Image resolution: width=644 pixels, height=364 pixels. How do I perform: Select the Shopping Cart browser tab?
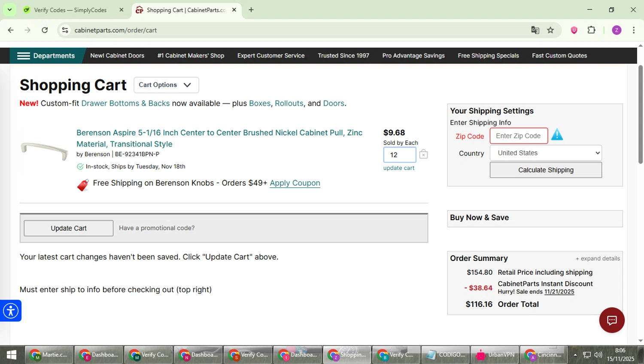click(186, 10)
